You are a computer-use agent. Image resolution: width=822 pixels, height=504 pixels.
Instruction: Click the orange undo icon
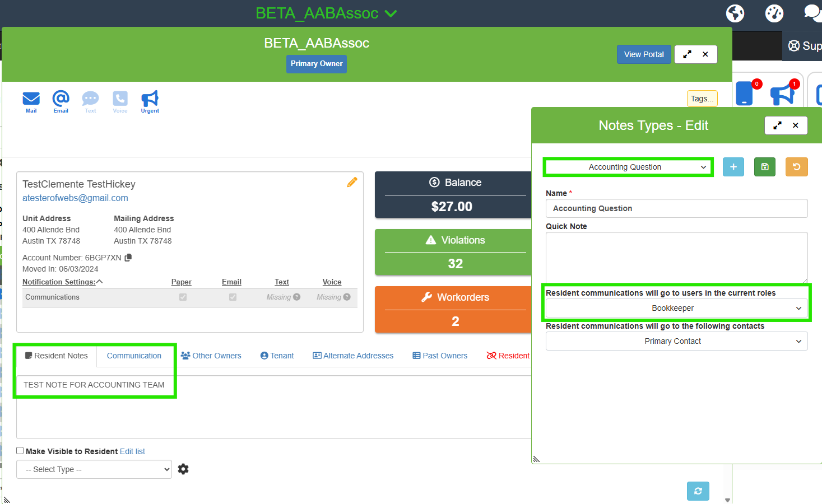point(796,167)
